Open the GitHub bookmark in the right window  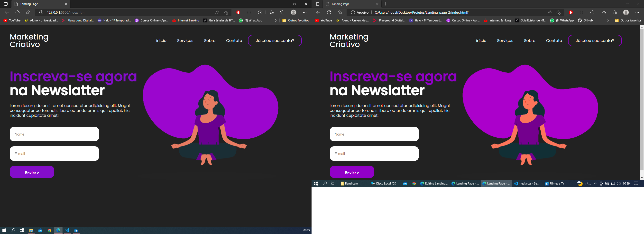tap(585, 20)
